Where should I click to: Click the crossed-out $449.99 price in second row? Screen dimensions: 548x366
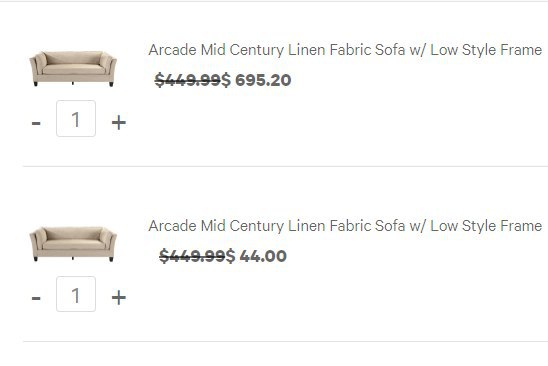[x=192, y=256]
